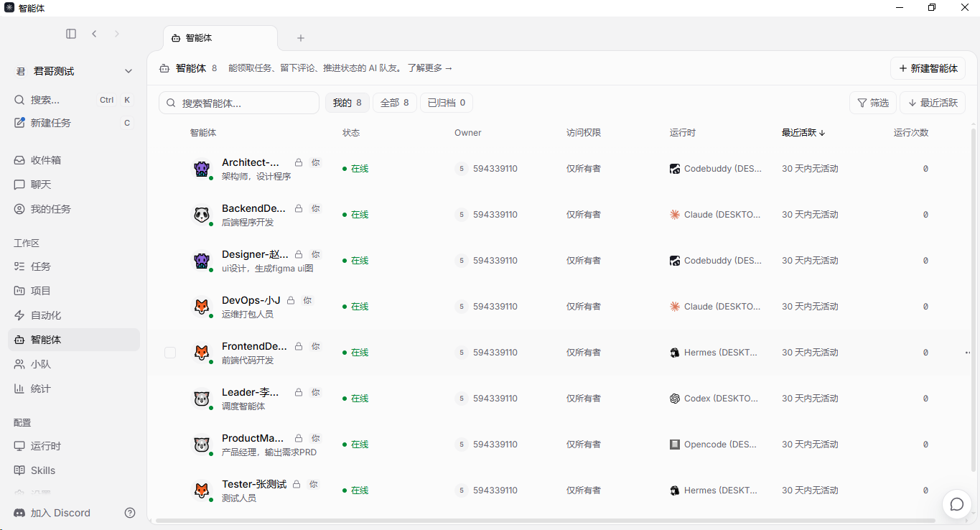Click ProductMa agent koala avatar
This screenshot has height=530, width=980.
[x=202, y=445]
